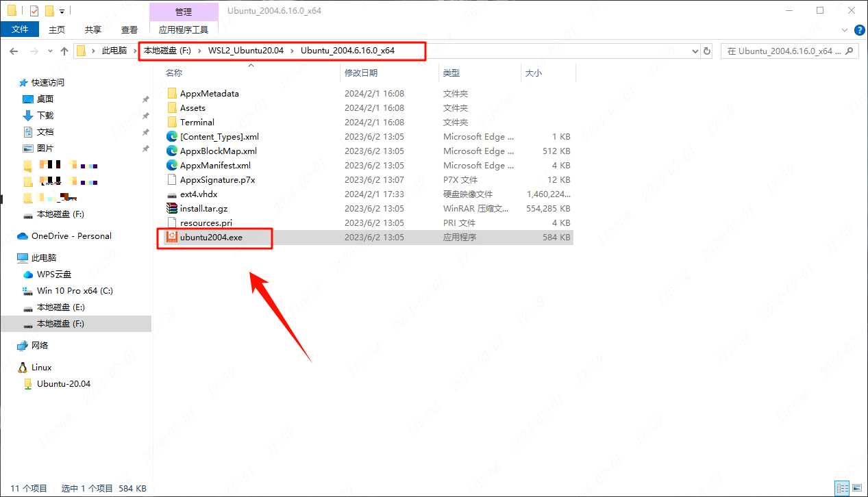
Task: Select the Terminal folder icon
Action: tap(172, 122)
